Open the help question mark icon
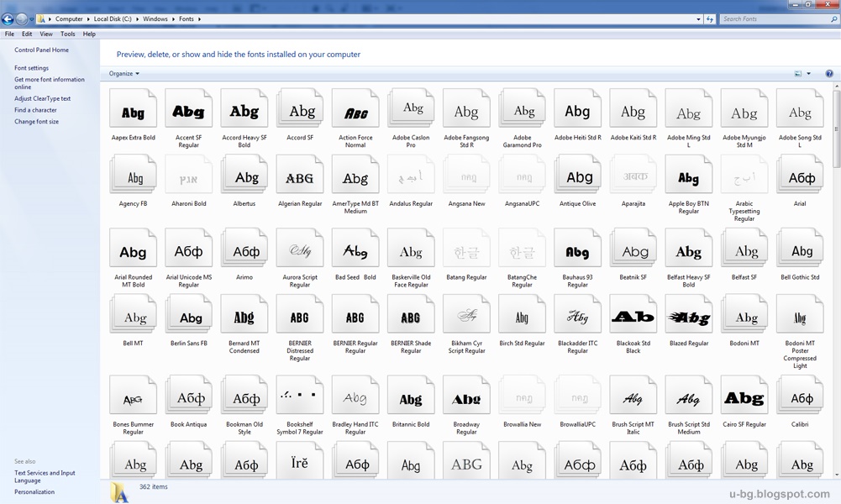Screen dimensions: 841x504 [829, 73]
